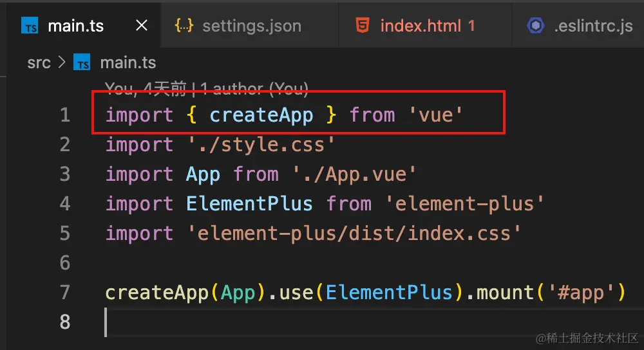
Task: Click the 'element-plus/dist/index.css' path on line 5
Action: 354,234
